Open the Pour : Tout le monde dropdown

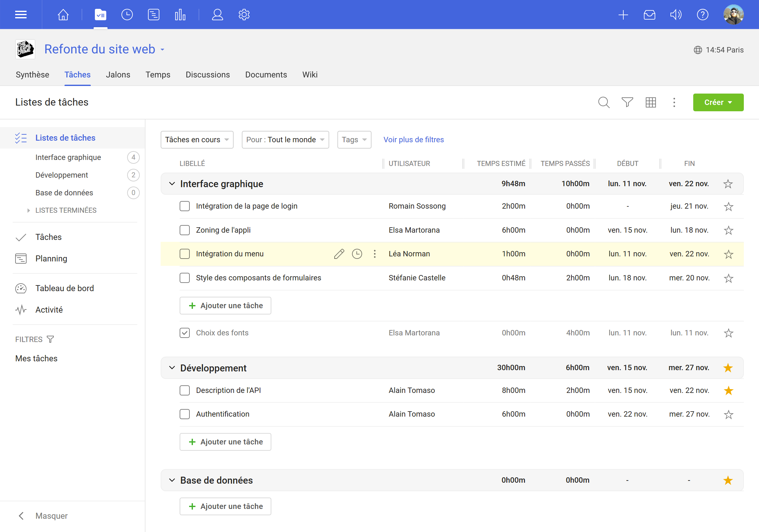coord(285,140)
